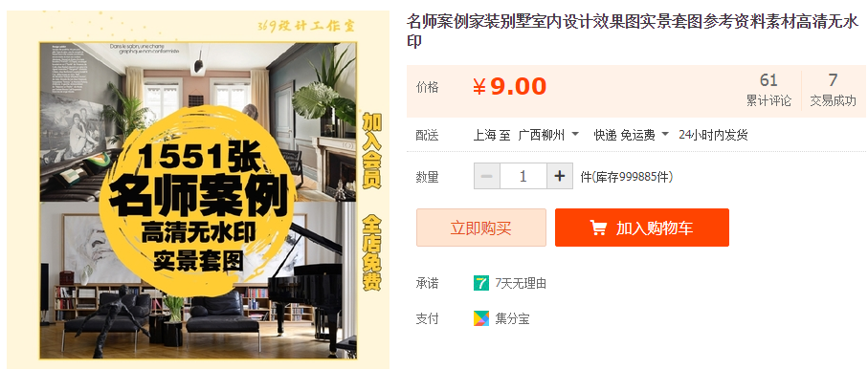The height and width of the screenshot is (391, 868).
Task: Add item with 加入购物车 button
Action: pyautogui.click(x=642, y=228)
